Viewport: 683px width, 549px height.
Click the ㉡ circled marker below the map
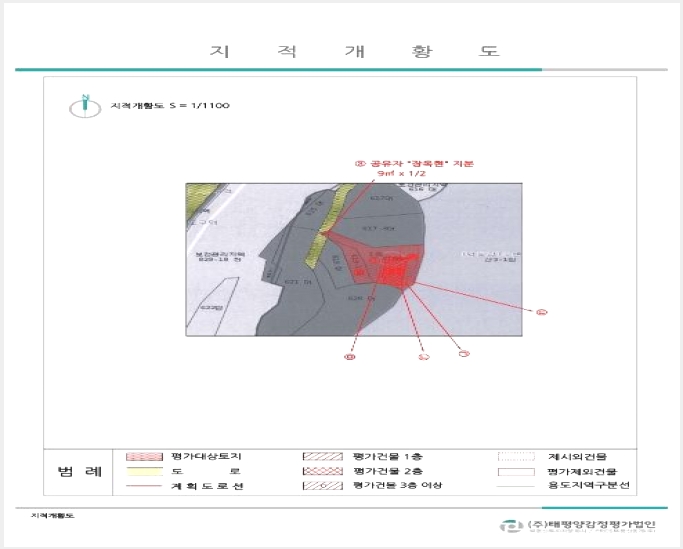(424, 356)
